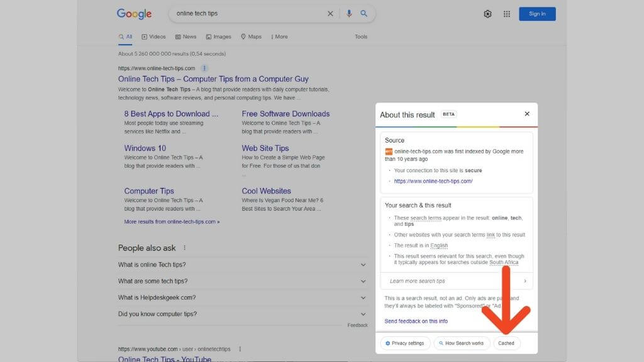Viewport: 644px width, 362px height.
Task: Expand What is Helpdeskgeek com? question
Action: coord(242,297)
